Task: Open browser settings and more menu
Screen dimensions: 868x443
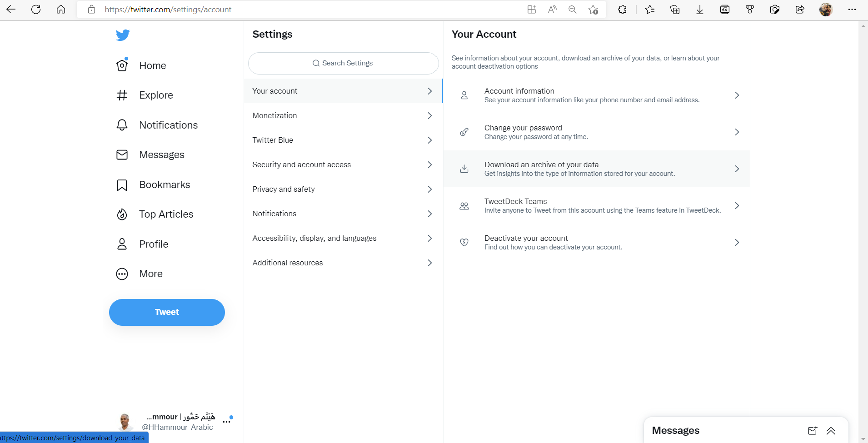Action: (852, 10)
